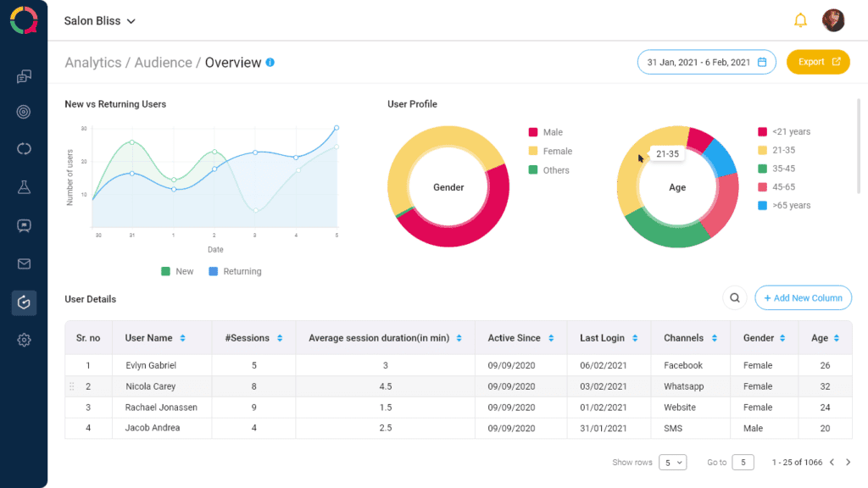Go to next page using the right pagination arrow
Viewport: 868px width, 488px height.
pos(848,462)
